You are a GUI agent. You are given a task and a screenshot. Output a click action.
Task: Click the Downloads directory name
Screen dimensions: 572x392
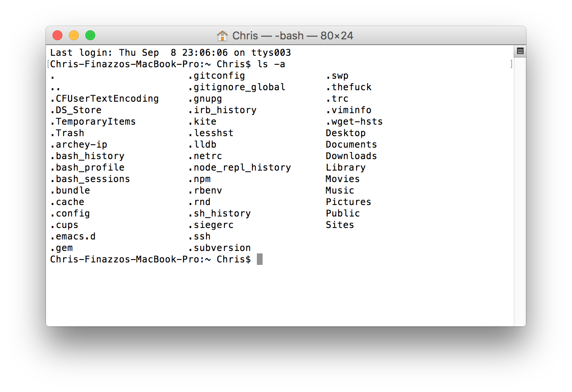pyautogui.click(x=351, y=156)
